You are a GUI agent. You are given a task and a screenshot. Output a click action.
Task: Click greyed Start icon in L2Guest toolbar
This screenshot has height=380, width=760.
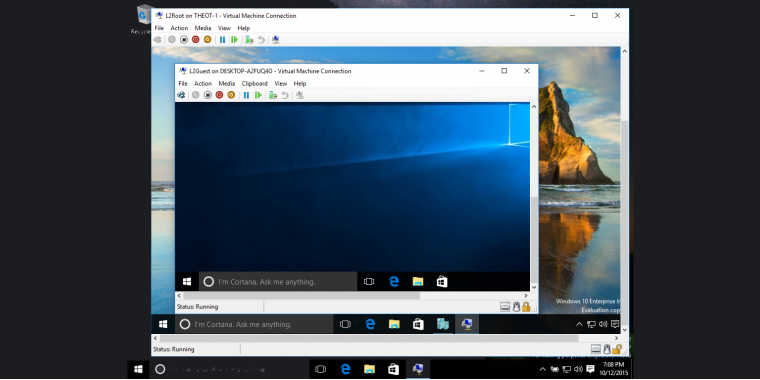tap(195, 95)
